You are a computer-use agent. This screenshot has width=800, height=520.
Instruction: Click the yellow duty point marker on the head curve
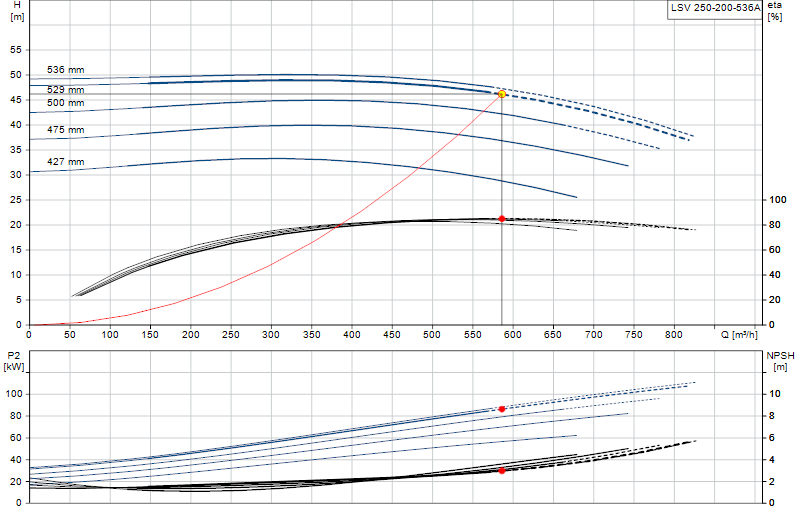(502, 94)
